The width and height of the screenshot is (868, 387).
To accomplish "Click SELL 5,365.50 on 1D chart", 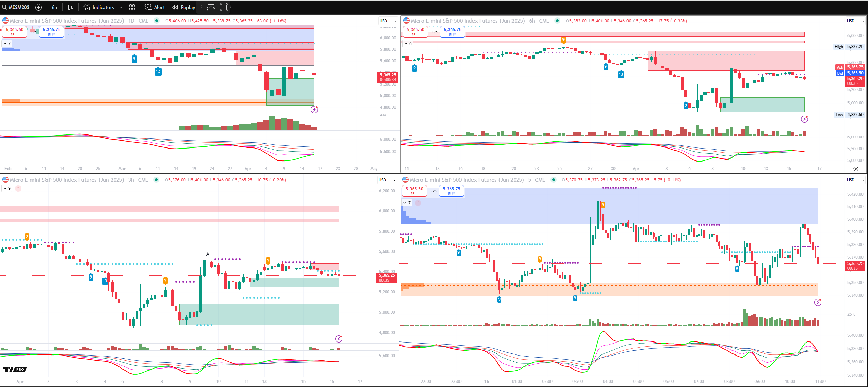I will coord(14,32).
